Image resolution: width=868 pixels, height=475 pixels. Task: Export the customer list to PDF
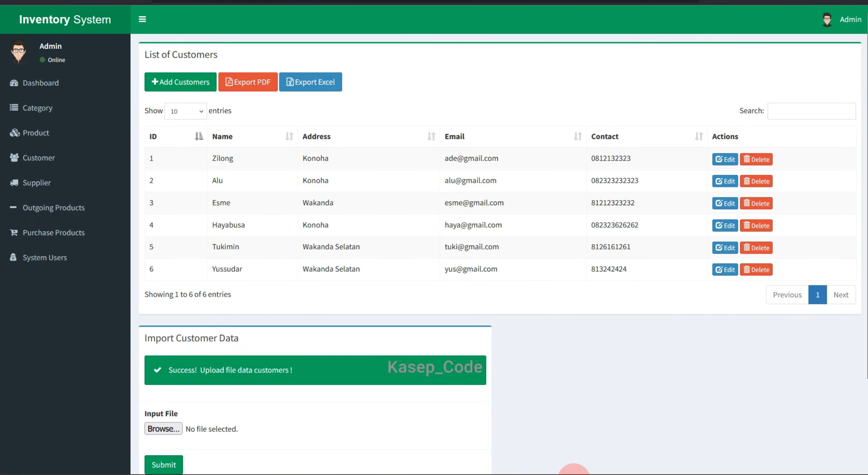point(248,82)
